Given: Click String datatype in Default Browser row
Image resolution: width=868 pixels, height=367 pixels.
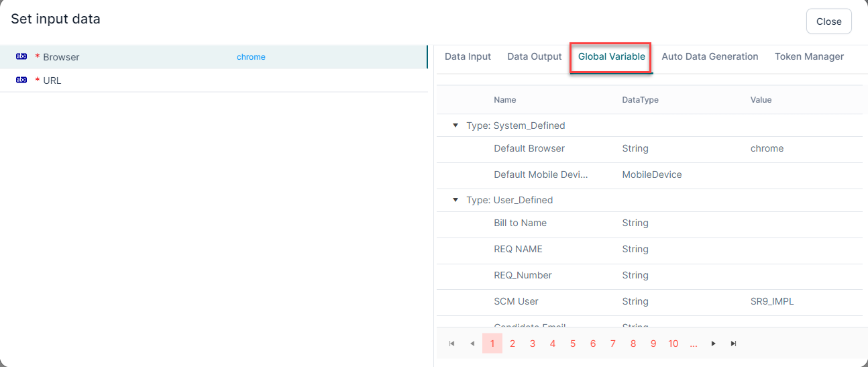Looking at the screenshot, I should point(635,148).
